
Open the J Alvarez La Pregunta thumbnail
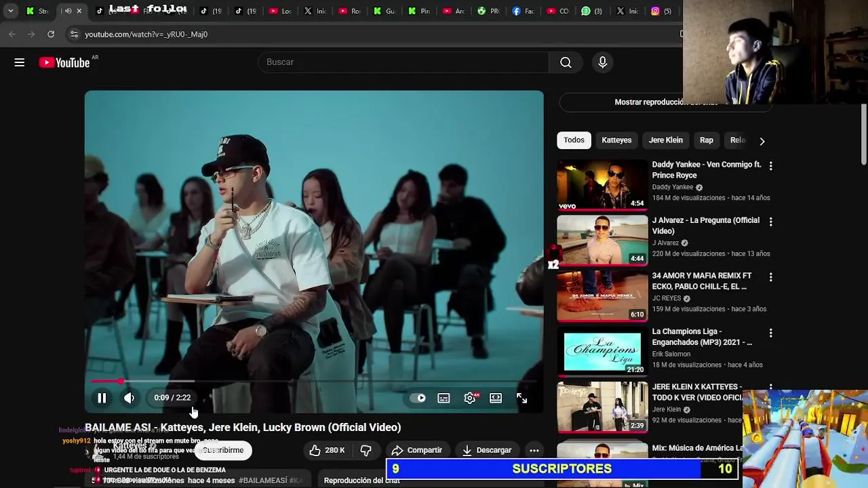point(602,240)
